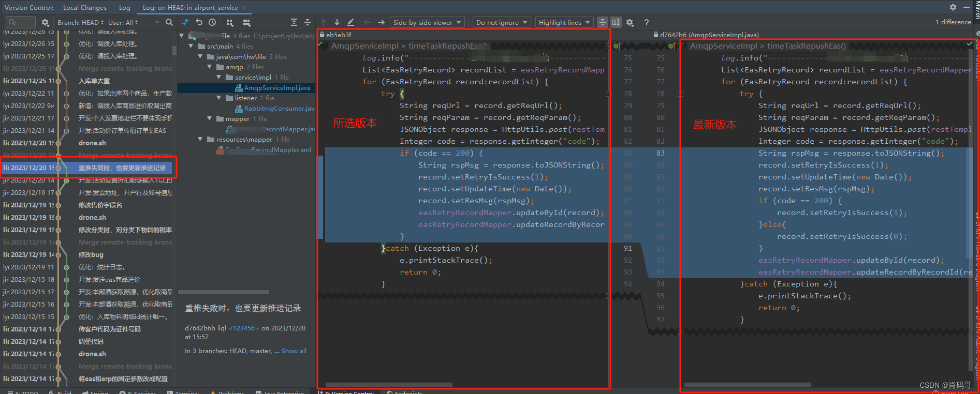
Task: Open the Group By options icon
Action: (x=230, y=22)
